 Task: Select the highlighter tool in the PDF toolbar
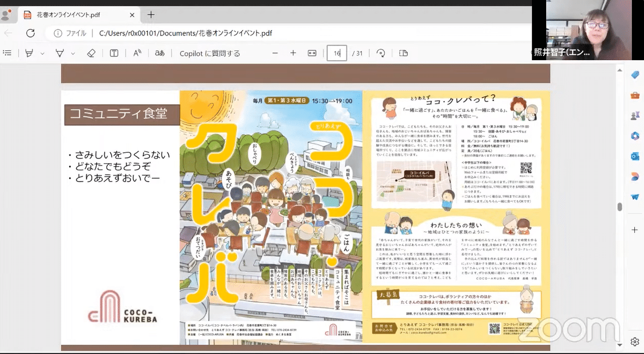tap(30, 53)
